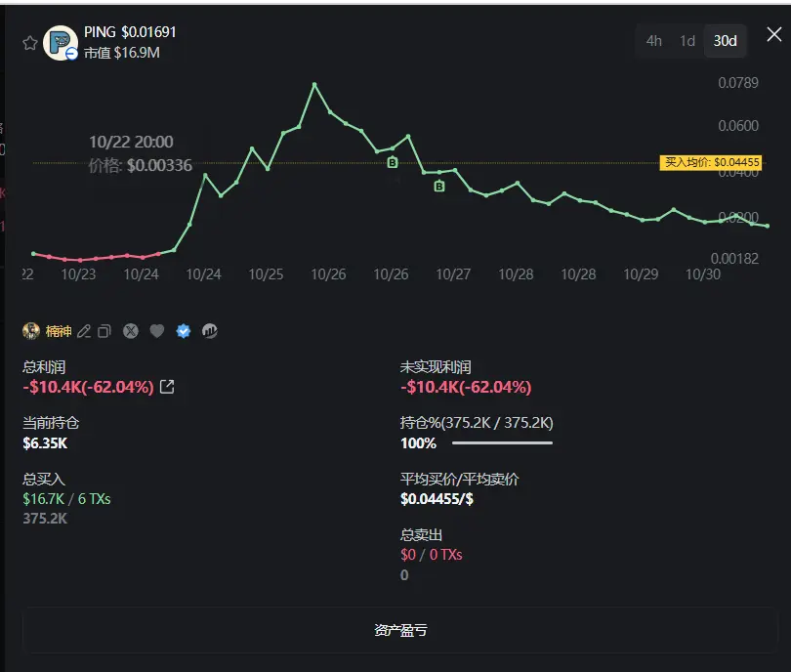Open the trader's X profile icon
This screenshot has height=672, width=791.
[131, 331]
